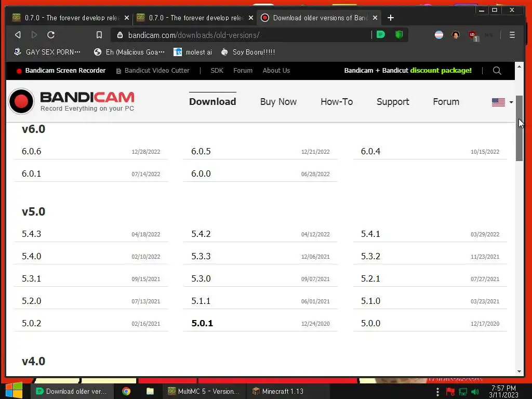Download version 6.0.4
The width and height of the screenshot is (532, 399).
tap(370, 151)
